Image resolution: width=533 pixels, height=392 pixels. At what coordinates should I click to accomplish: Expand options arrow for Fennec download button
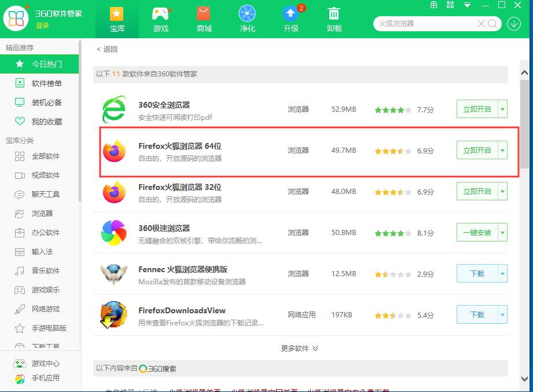(502, 274)
